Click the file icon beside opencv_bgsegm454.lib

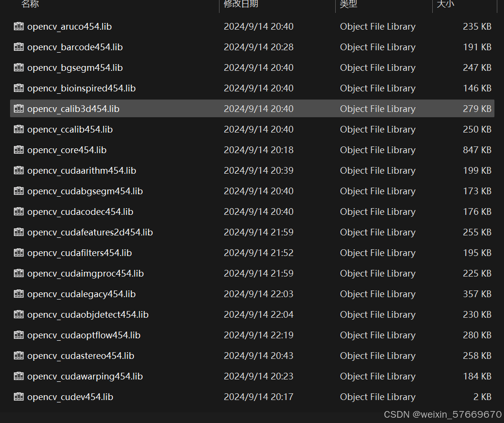(18, 67)
